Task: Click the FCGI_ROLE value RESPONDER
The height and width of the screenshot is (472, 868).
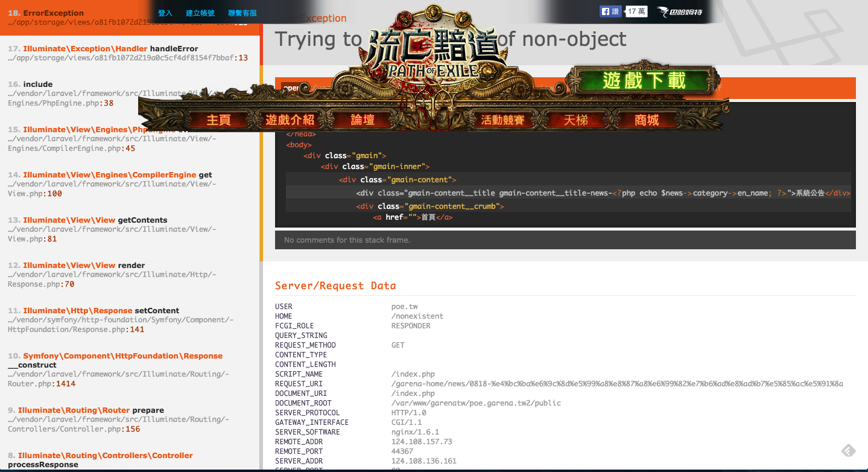Action: [411, 326]
